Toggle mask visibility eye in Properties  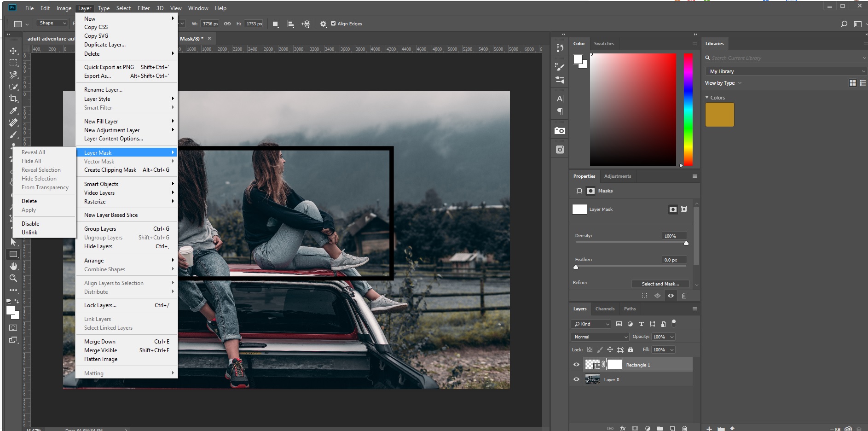pyautogui.click(x=671, y=296)
